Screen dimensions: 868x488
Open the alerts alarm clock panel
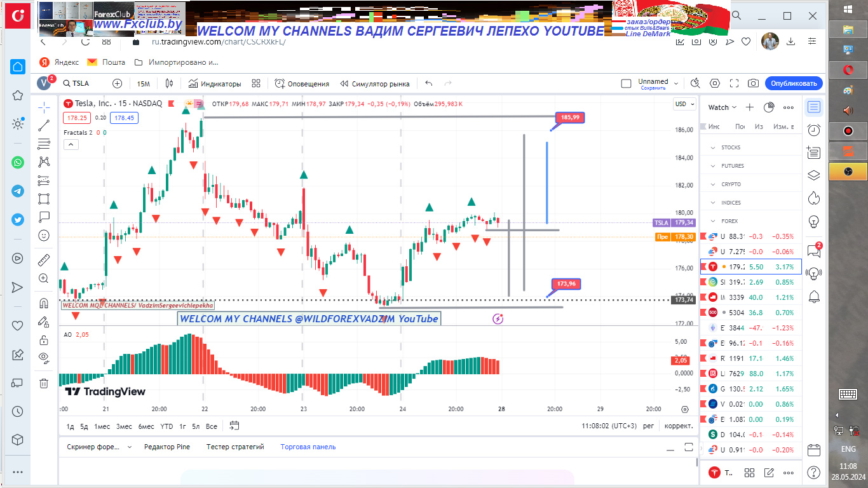coord(814,130)
